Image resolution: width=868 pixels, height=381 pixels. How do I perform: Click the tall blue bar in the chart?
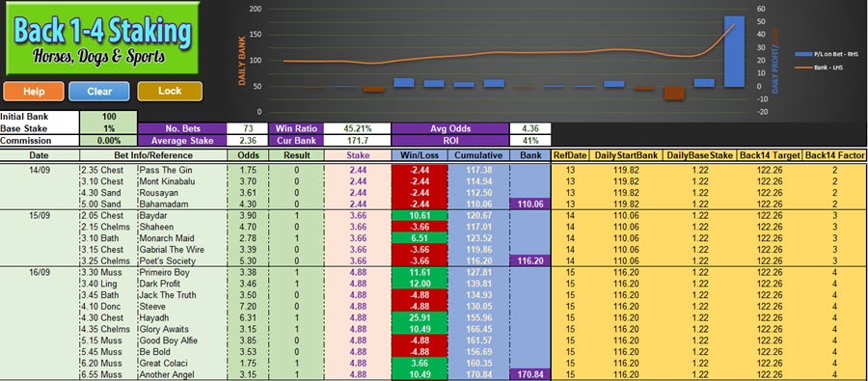click(734, 51)
